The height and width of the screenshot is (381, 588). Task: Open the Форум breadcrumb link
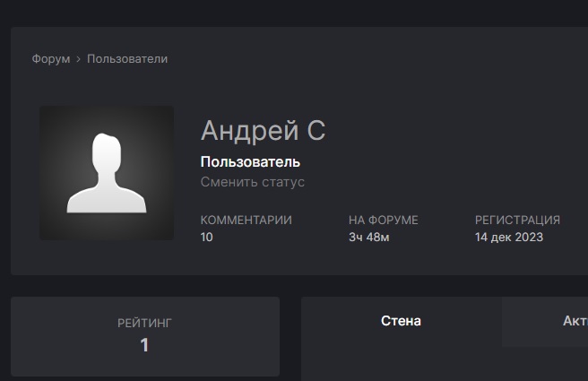point(51,59)
